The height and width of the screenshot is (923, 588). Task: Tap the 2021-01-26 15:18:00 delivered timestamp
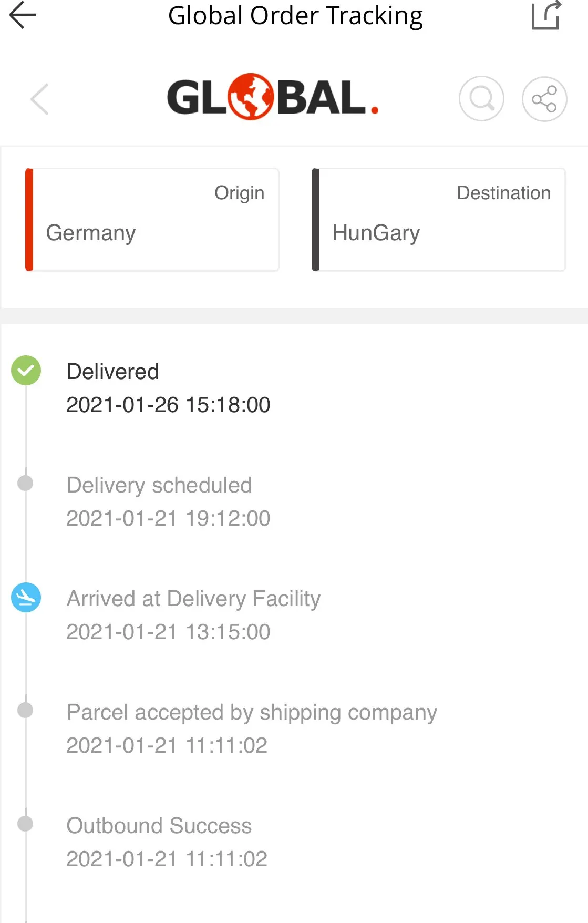tap(168, 405)
